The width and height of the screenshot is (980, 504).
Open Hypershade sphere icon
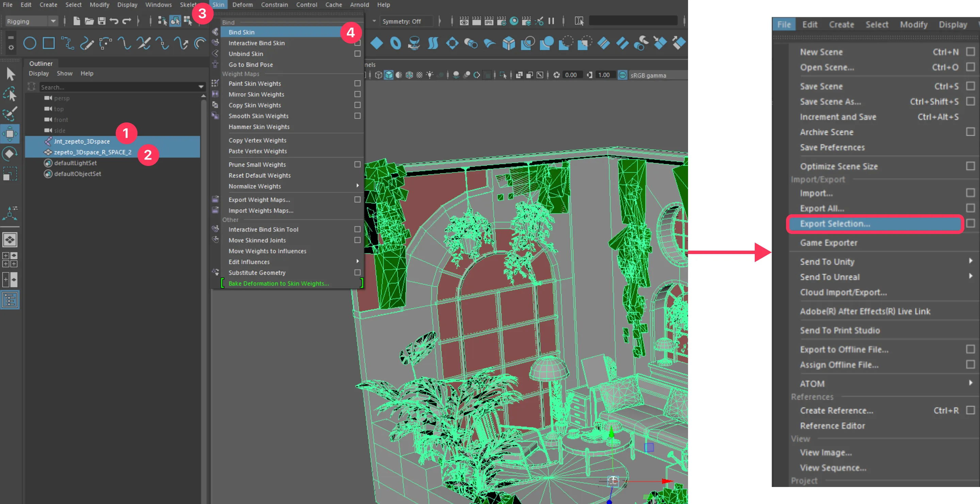tap(514, 21)
